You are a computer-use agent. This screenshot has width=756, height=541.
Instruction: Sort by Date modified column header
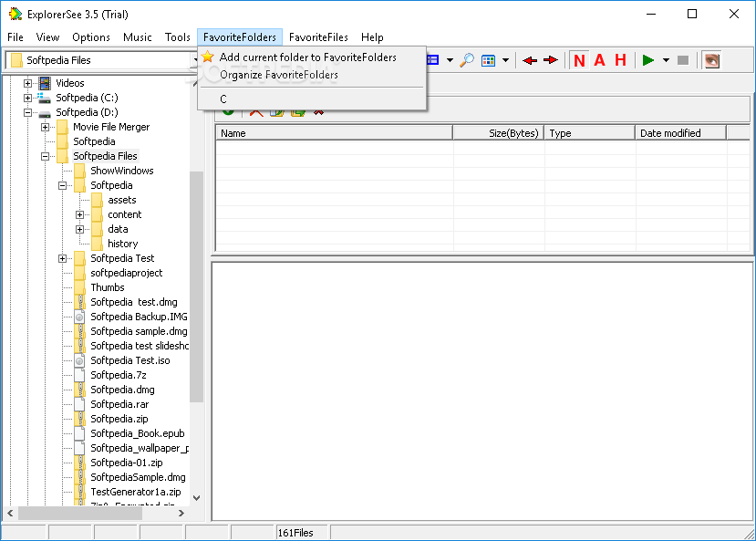click(x=681, y=133)
